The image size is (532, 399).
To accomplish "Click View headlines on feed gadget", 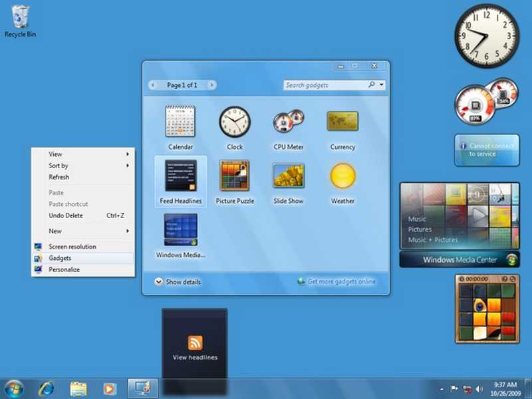I will pos(195,358).
